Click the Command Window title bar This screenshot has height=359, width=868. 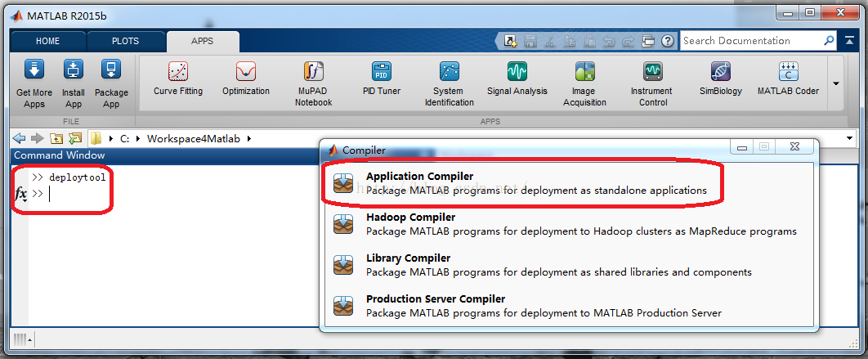165,155
